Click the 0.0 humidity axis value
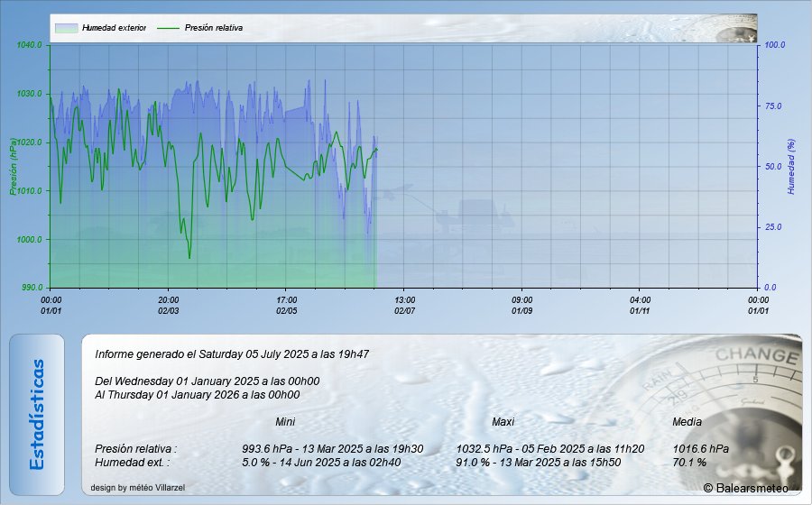This screenshot has width=812, height=505. [770, 288]
